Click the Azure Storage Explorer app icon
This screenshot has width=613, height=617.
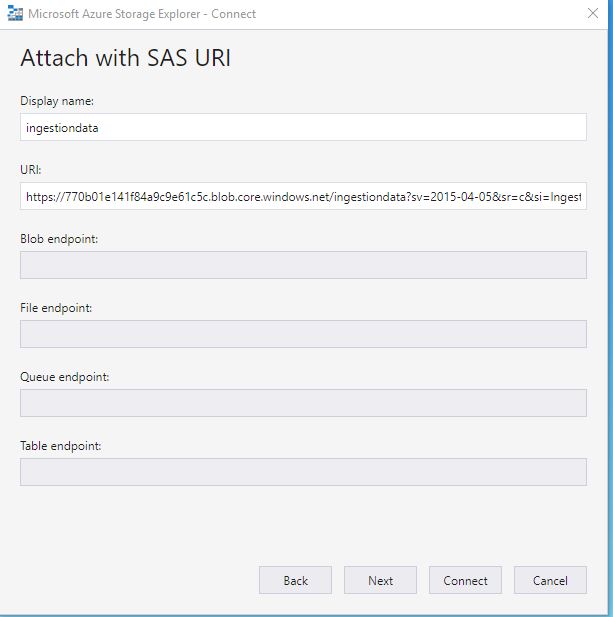[x=15, y=14]
